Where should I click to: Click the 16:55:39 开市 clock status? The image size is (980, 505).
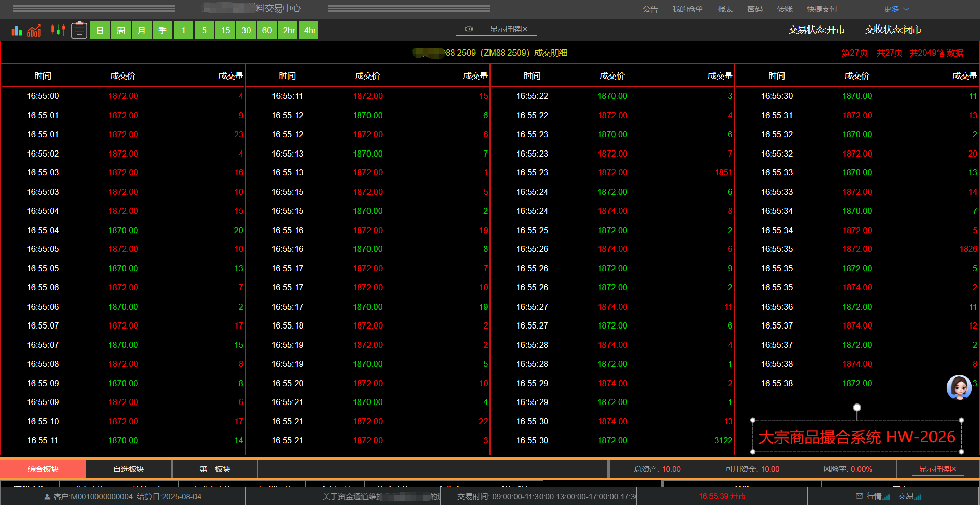tap(722, 496)
